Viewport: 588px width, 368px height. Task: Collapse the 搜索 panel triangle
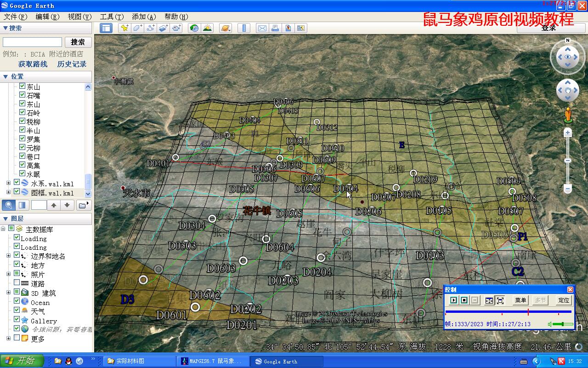pos(5,28)
